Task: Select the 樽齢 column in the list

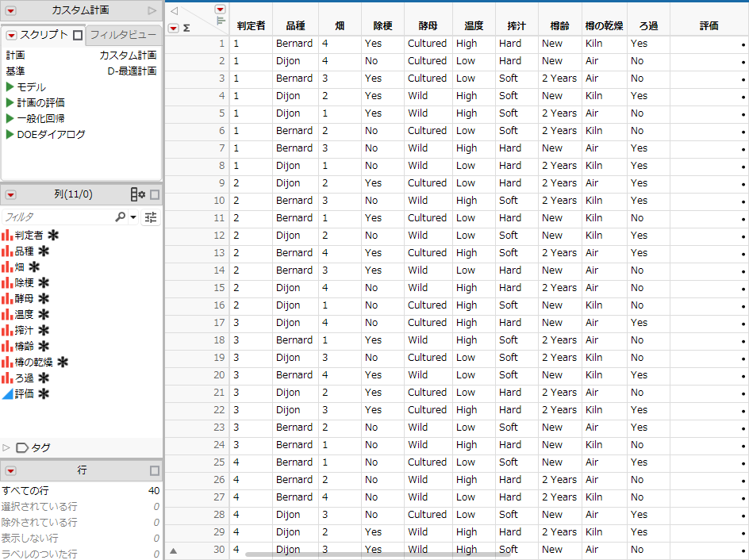Action: (24, 346)
